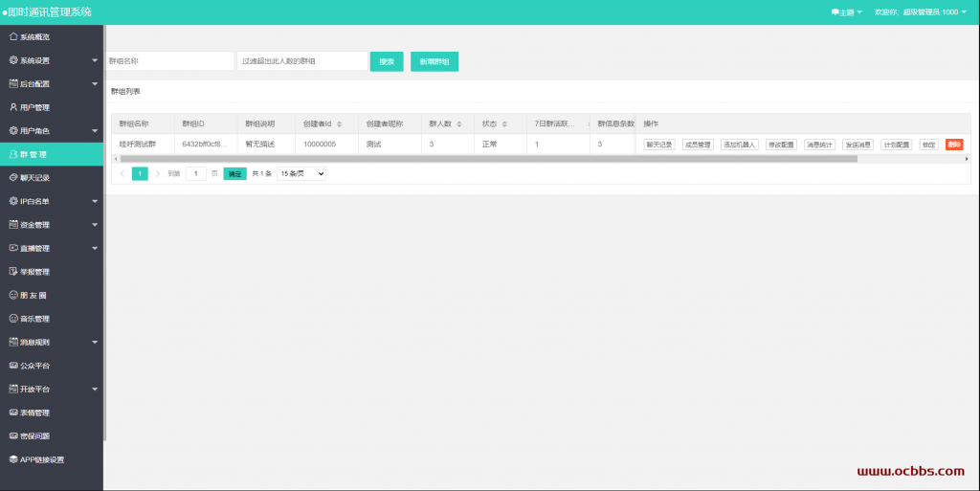Viewport: 980px width, 491px height.
Task: Expand the 直播管理 submenu arrow
Action: (95, 248)
